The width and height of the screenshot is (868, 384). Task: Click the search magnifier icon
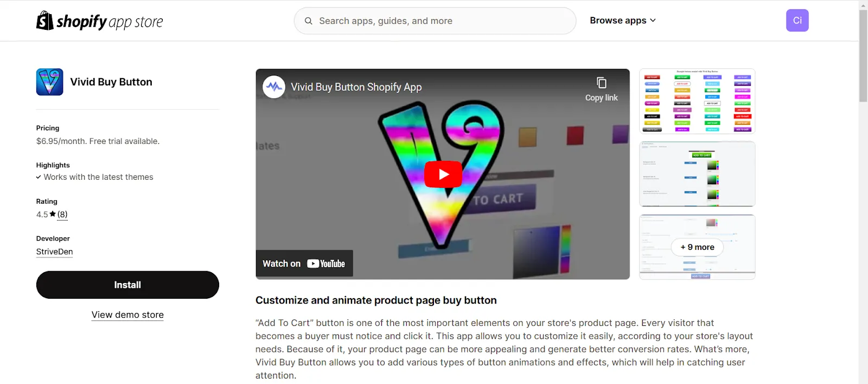point(308,21)
